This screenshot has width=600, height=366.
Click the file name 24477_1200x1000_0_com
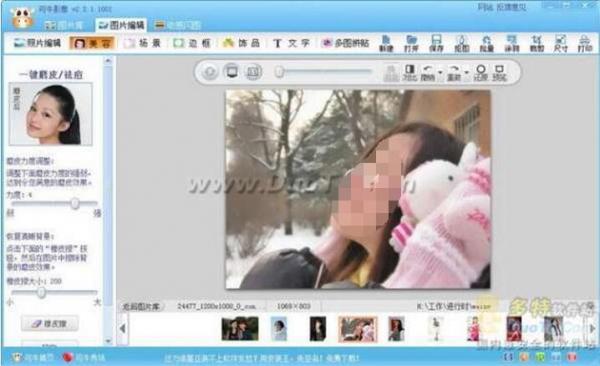217,306
